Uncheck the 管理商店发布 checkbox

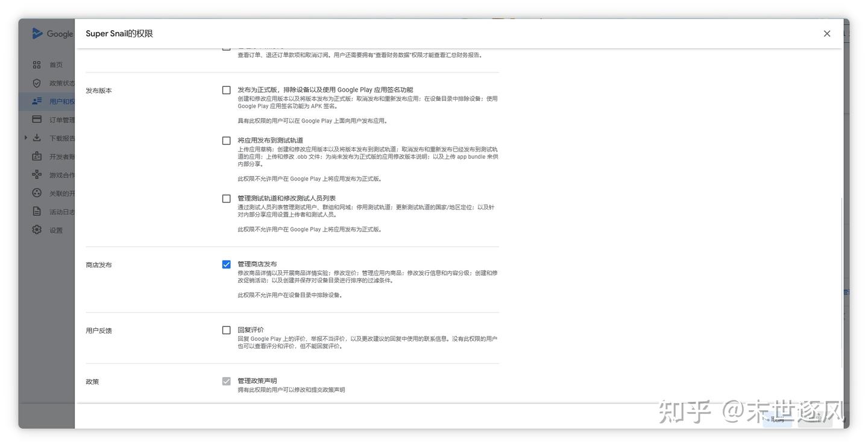point(227,264)
